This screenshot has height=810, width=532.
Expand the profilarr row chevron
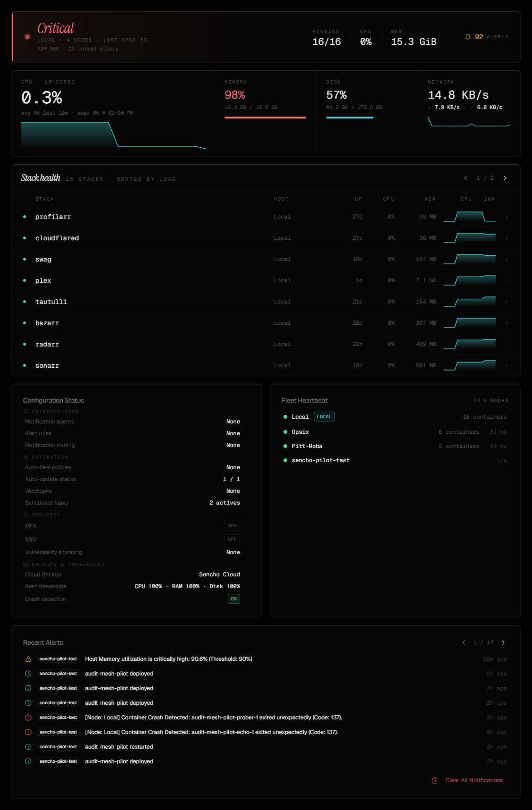(507, 217)
